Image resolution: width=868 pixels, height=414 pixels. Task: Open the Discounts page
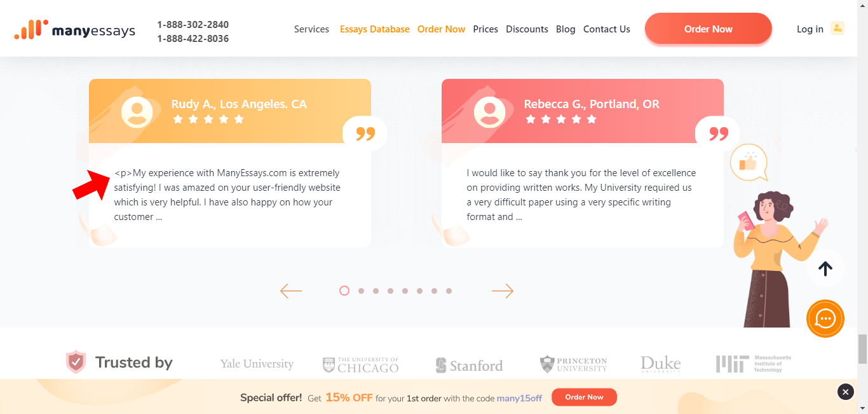pos(527,29)
